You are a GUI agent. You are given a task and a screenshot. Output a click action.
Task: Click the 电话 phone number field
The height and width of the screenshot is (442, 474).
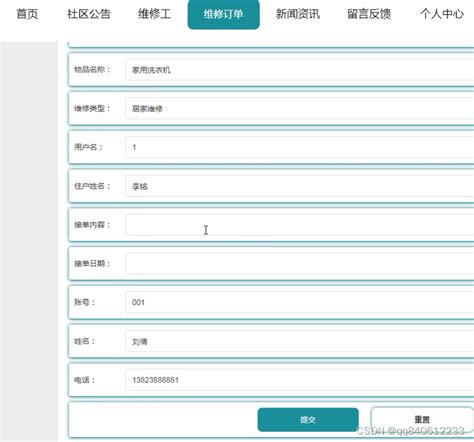click(x=300, y=380)
